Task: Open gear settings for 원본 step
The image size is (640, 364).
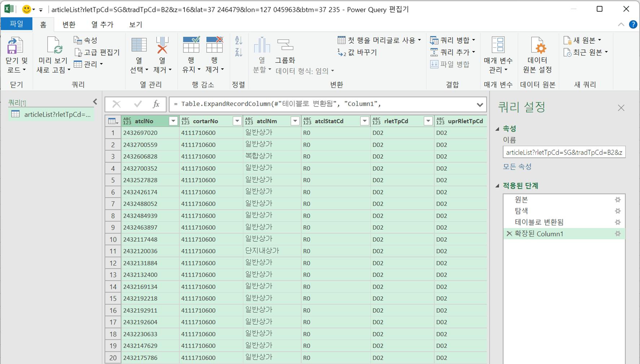Action: pos(618,199)
